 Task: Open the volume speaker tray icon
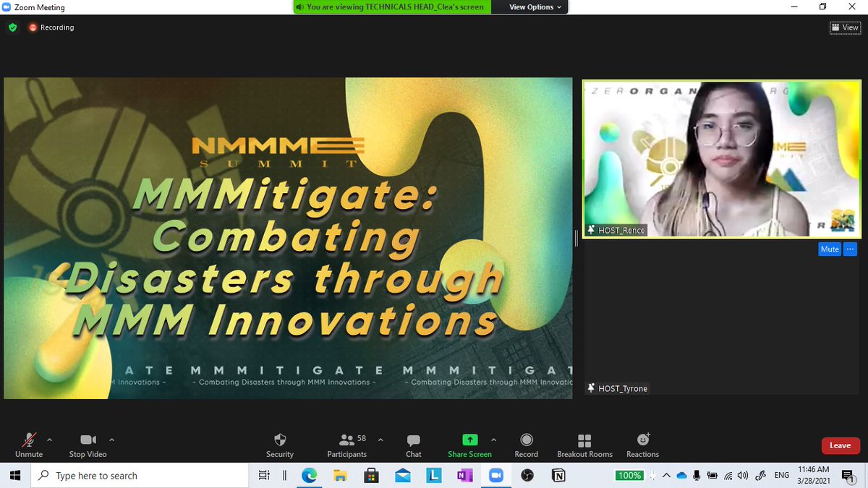tap(744, 475)
